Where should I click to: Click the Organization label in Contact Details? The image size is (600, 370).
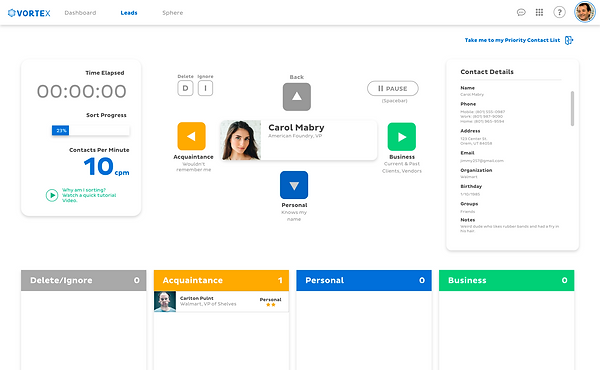(476, 170)
